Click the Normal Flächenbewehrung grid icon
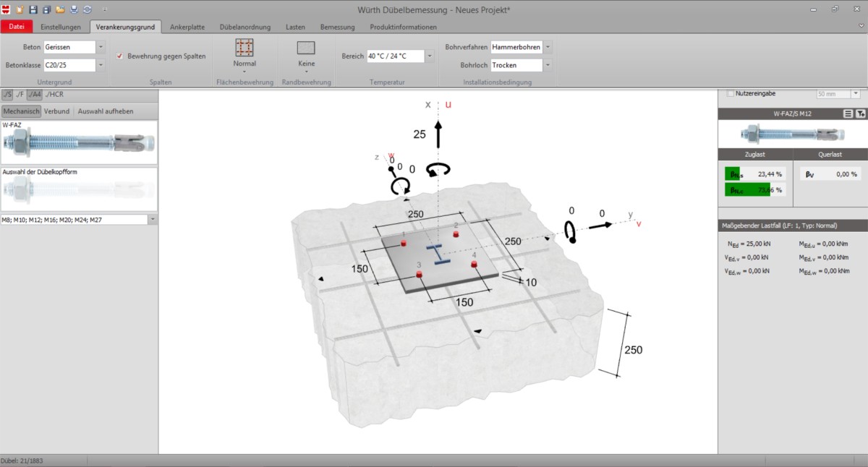The width and height of the screenshot is (868, 467). 244,48
